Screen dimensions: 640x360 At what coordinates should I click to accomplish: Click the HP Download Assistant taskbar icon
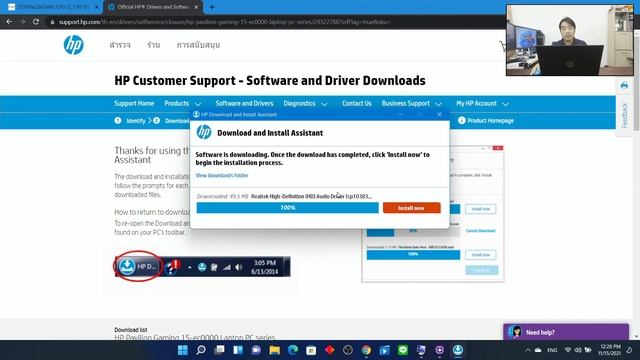(x=458, y=350)
